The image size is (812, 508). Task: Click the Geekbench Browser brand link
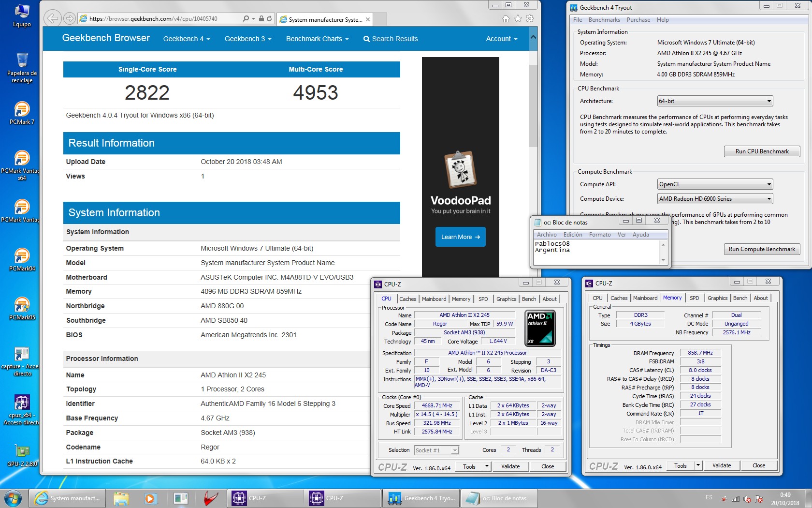click(x=106, y=38)
